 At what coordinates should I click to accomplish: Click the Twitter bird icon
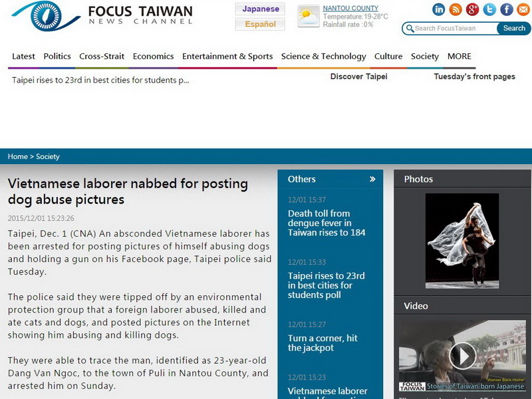pos(489,9)
